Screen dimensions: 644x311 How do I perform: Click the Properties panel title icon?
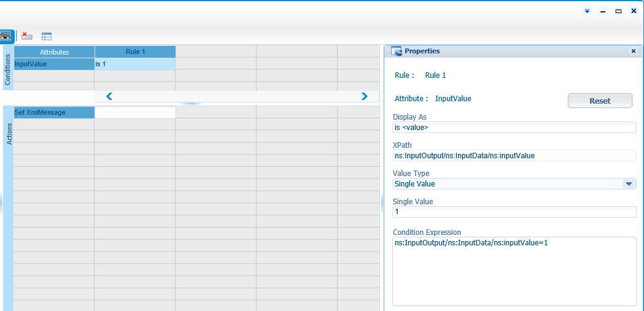pyautogui.click(x=397, y=52)
